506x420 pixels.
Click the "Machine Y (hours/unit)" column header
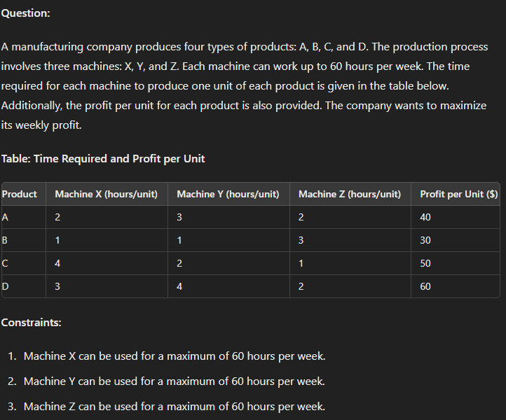tap(228, 194)
